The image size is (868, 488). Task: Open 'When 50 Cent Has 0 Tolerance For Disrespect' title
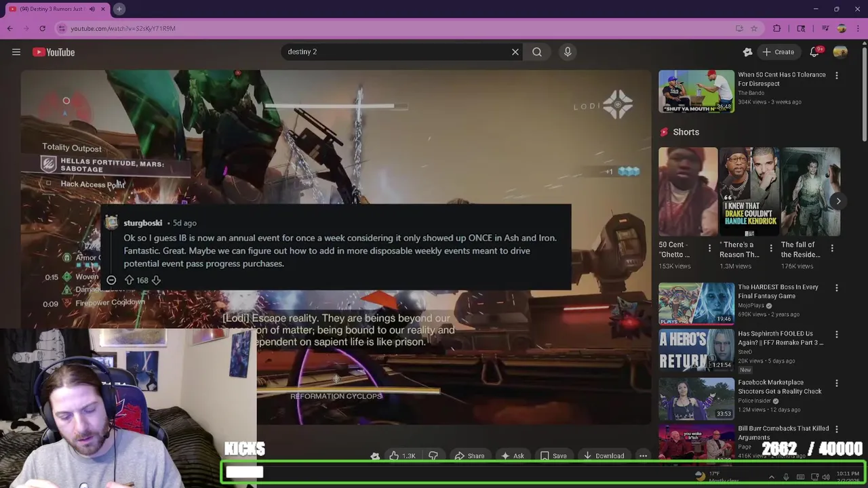coord(782,79)
